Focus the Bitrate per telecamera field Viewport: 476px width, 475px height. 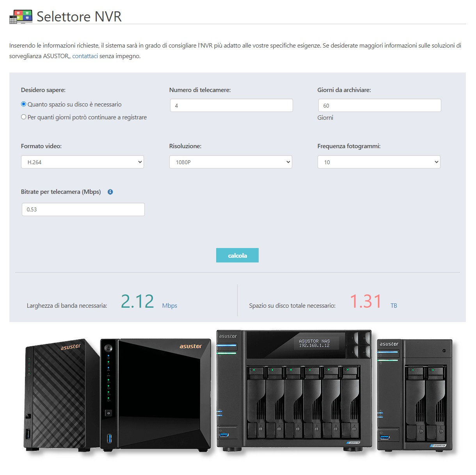(83, 209)
